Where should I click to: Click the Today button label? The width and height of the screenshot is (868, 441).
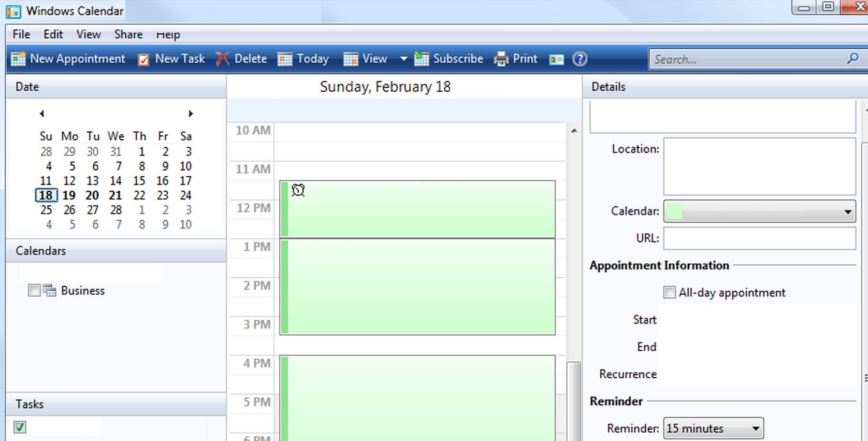point(313,59)
